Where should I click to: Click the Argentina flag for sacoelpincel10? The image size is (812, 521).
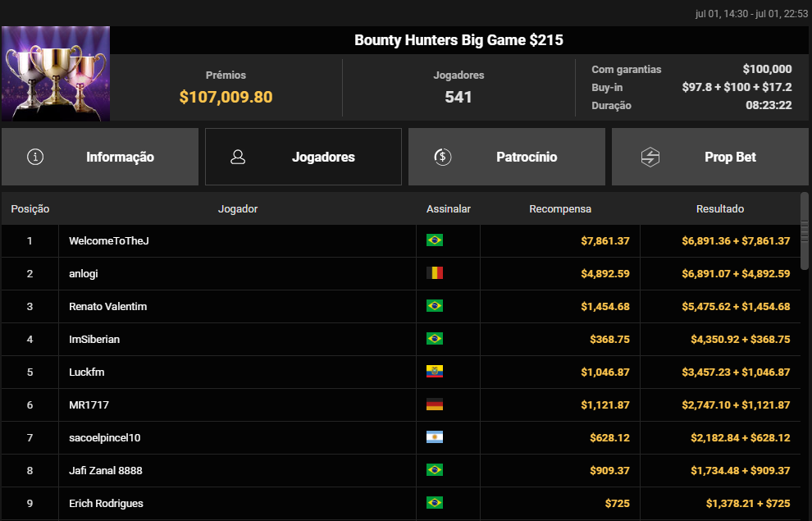(x=435, y=437)
